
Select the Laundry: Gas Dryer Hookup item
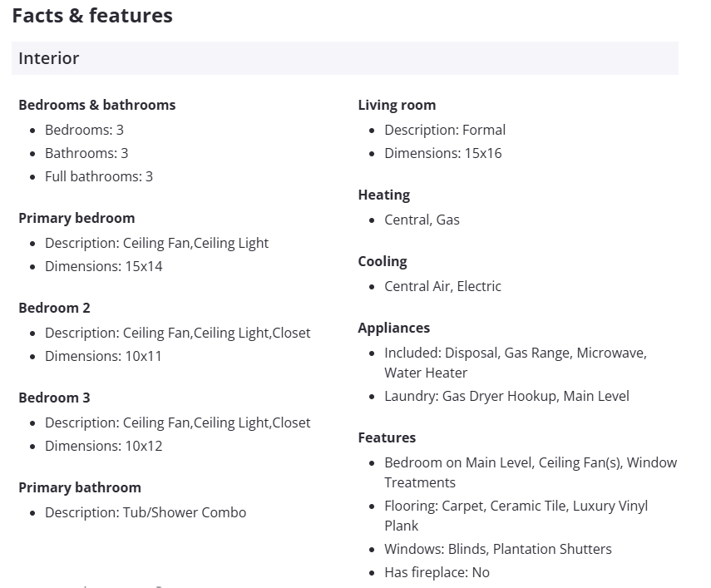[506, 396]
